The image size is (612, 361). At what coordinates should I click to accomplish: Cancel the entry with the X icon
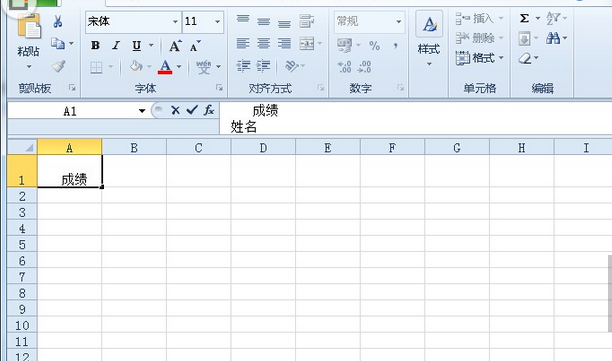175,110
